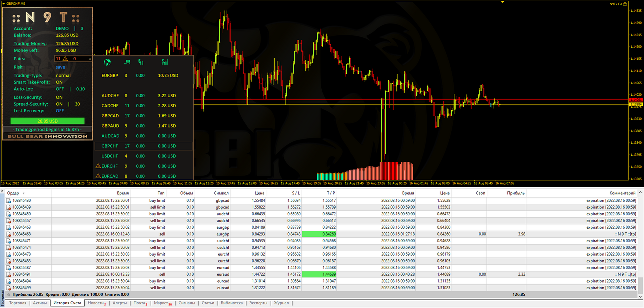Collapse the pairs list with the » arrow

click(90, 58)
